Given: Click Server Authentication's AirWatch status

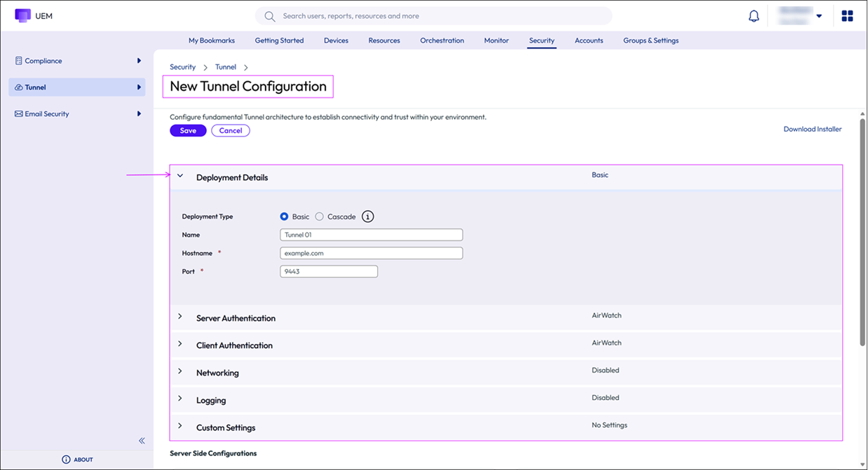Looking at the screenshot, I should click(606, 315).
